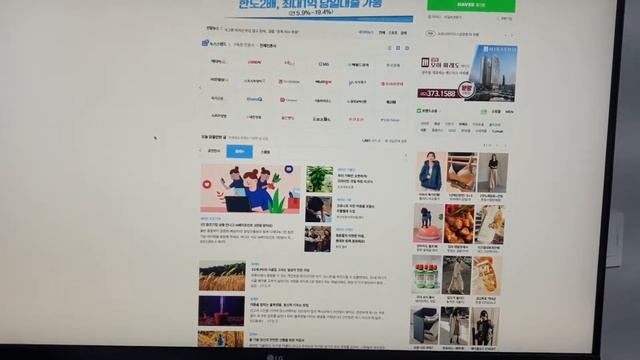
Task: Open headline next to wheat field thumbnail
Action: click(280, 270)
